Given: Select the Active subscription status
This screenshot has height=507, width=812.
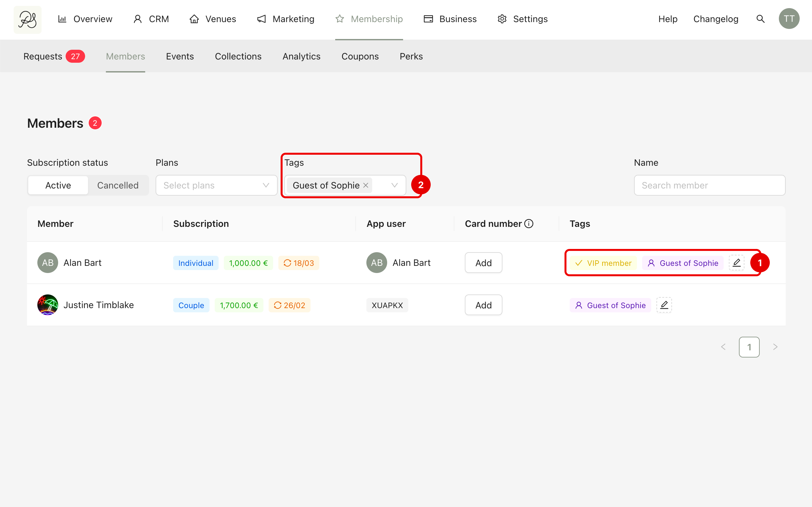Looking at the screenshot, I should [x=58, y=186].
